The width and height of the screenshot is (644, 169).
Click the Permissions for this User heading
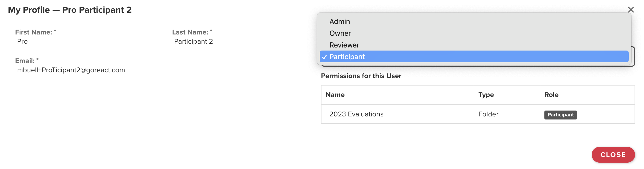pyautogui.click(x=361, y=76)
